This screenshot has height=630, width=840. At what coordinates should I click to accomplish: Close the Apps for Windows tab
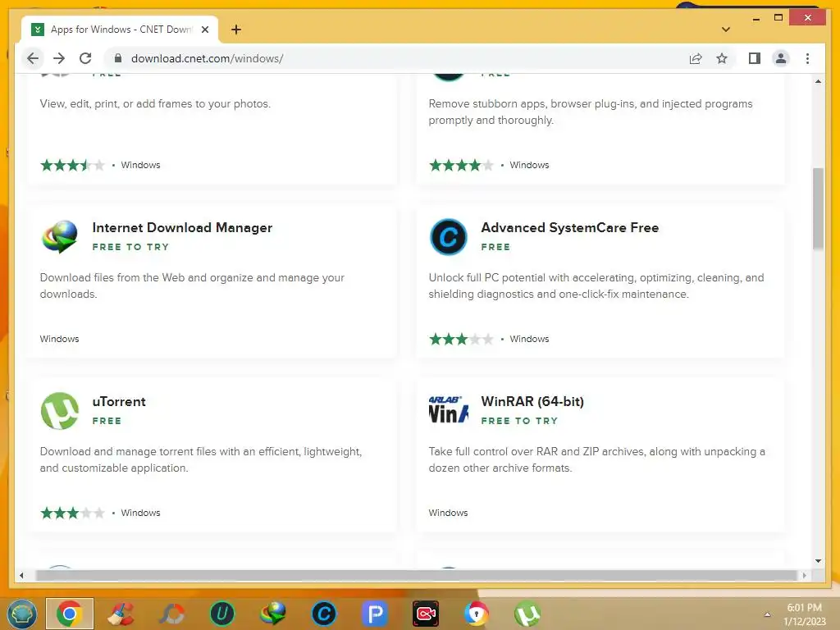[x=204, y=30]
